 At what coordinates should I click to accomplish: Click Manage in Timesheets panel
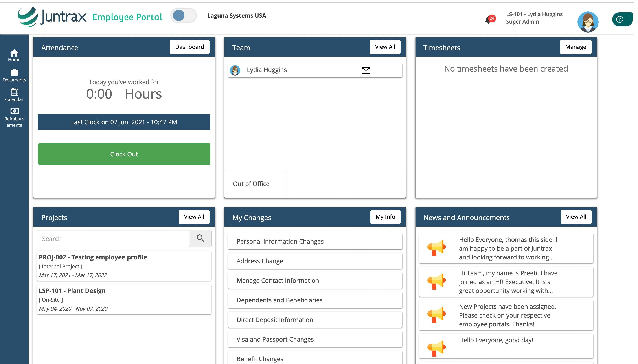(575, 47)
